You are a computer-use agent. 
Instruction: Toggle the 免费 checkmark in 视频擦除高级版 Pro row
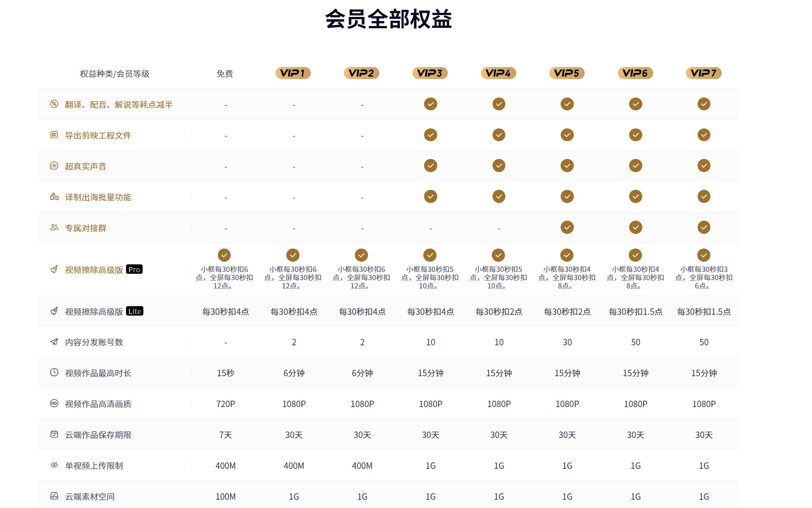[225, 255]
